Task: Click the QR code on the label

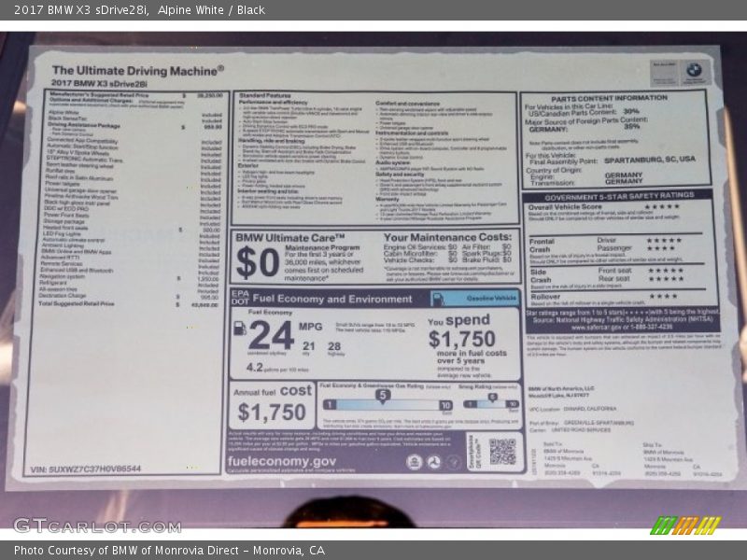Action: click(502, 452)
